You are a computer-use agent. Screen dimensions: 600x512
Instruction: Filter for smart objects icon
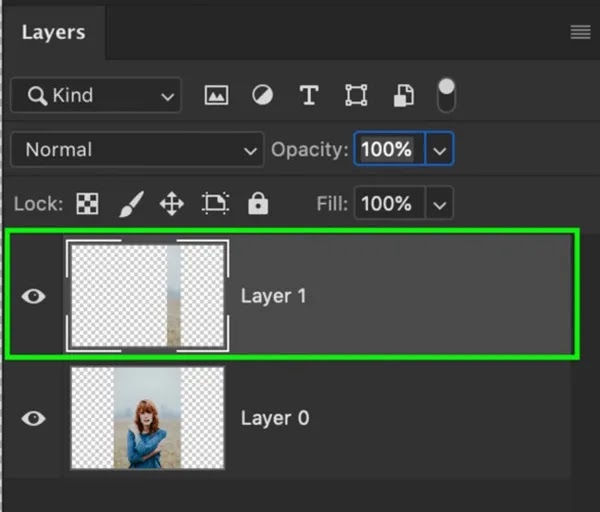[x=404, y=95]
